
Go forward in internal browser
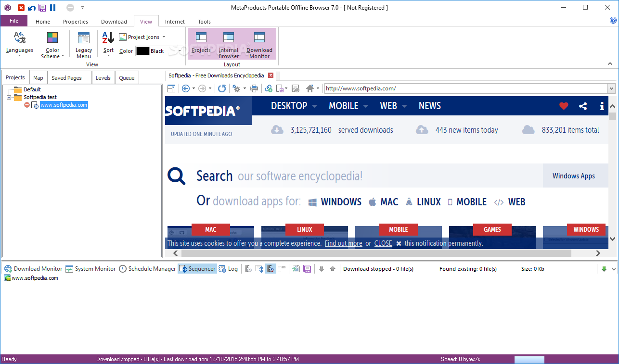[x=202, y=88]
